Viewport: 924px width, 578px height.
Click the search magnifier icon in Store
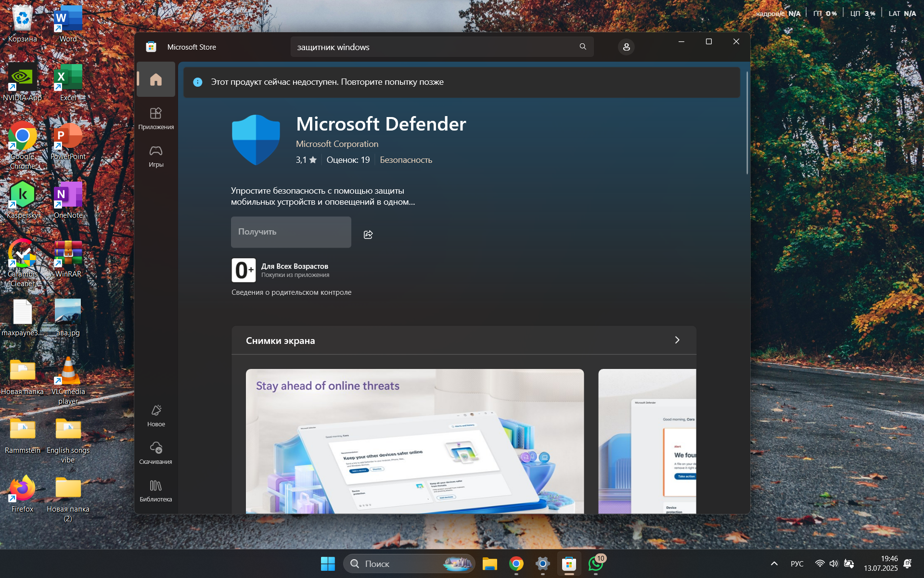[583, 47]
